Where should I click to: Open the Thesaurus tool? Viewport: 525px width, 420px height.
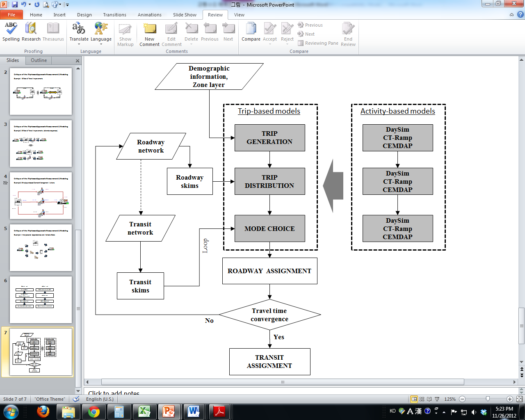[x=53, y=32]
